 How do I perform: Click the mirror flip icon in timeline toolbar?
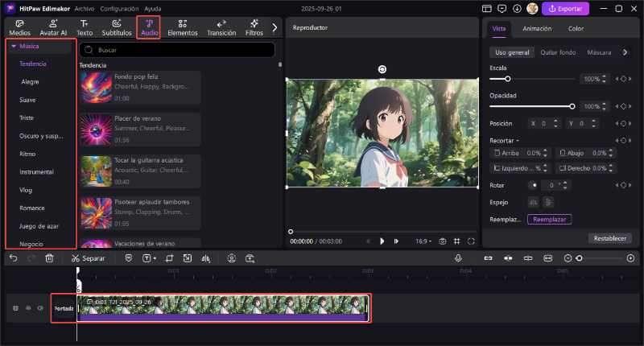point(206,258)
